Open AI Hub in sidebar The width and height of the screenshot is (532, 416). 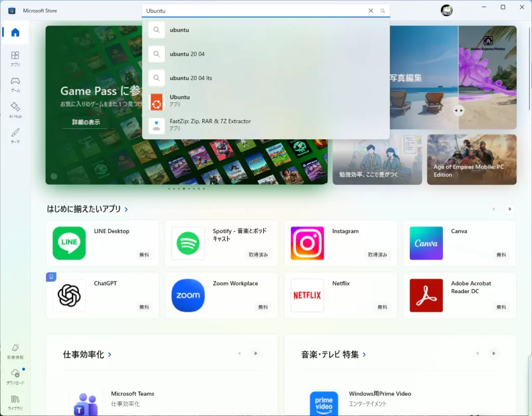tap(15, 110)
